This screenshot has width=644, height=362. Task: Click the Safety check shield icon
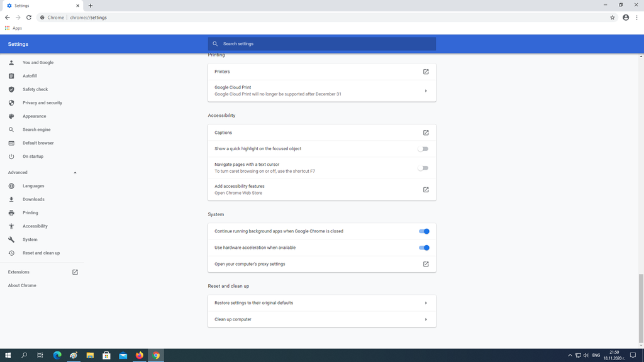pyautogui.click(x=11, y=89)
